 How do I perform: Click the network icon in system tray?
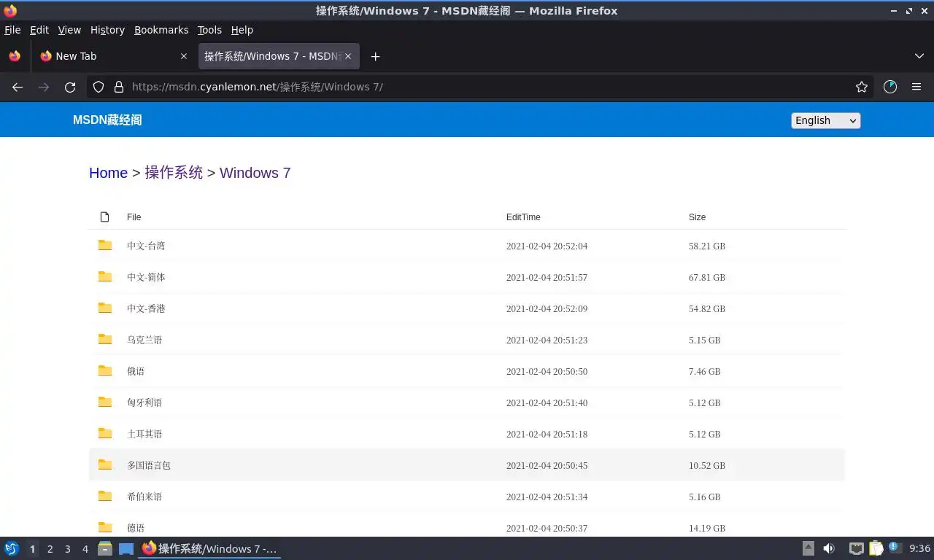pos(857,548)
